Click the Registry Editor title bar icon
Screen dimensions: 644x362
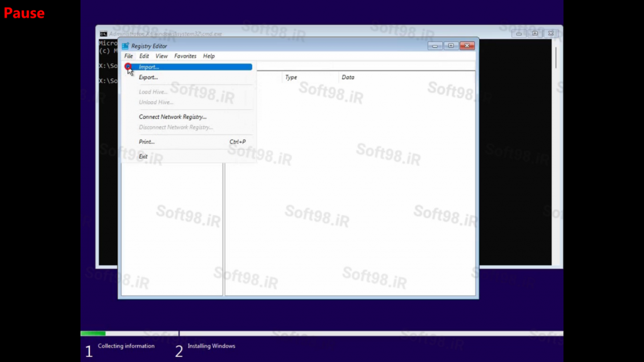click(x=125, y=46)
